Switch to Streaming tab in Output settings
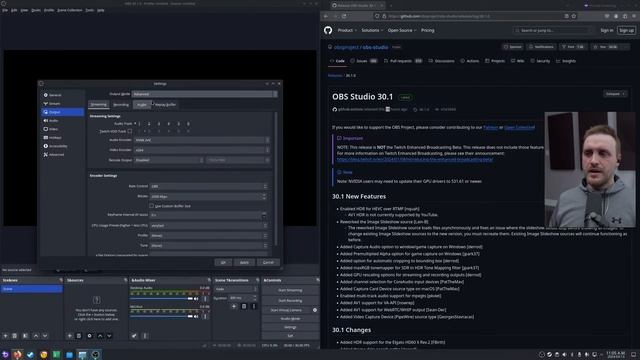 point(98,104)
